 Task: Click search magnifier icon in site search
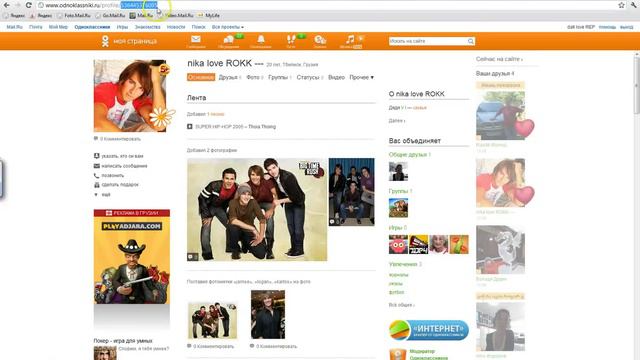click(471, 41)
